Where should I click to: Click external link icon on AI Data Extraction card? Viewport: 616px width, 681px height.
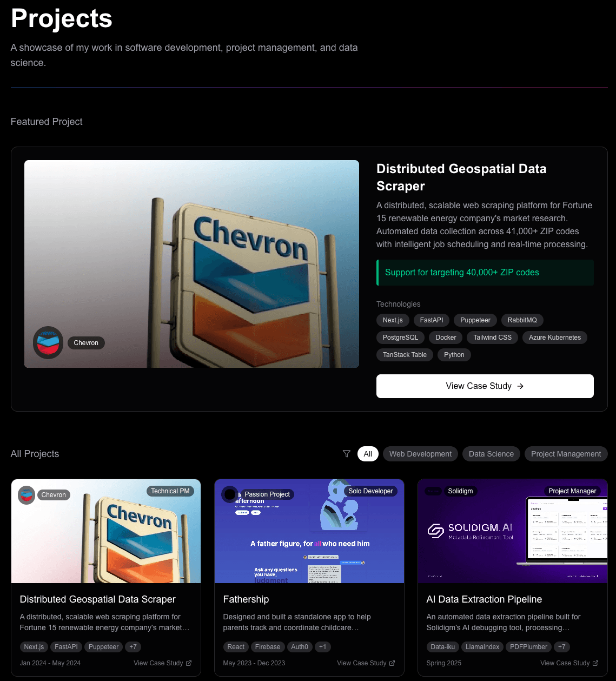click(595, 663)
